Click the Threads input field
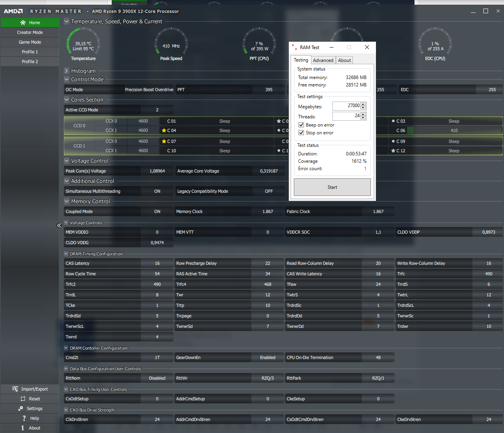This screenshot has width=504, height=433. pyautogui.click(x=346, y=116)
